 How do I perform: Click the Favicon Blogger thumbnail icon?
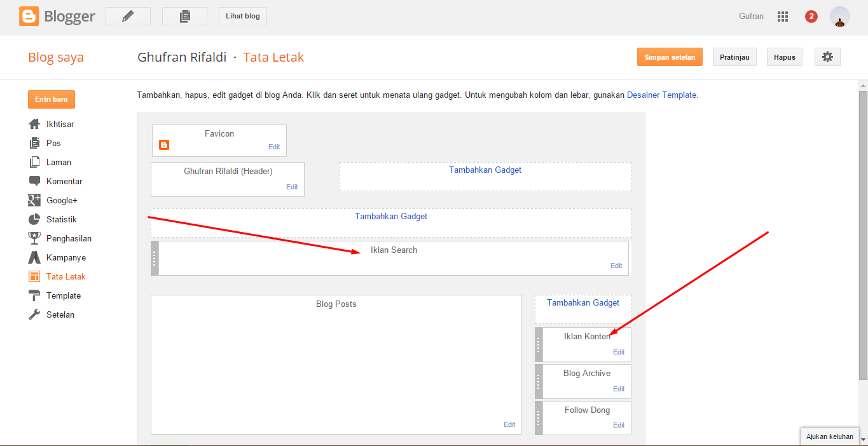[x=164, y=145]
